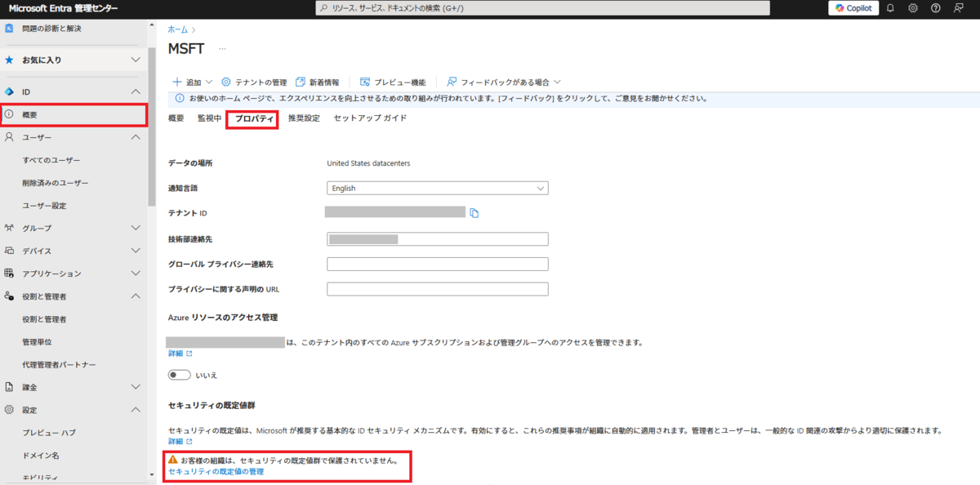Click the グローバル プライバシー連絡先 field
Viewport: 980px width, 485px height.
(x=437, y=264)
